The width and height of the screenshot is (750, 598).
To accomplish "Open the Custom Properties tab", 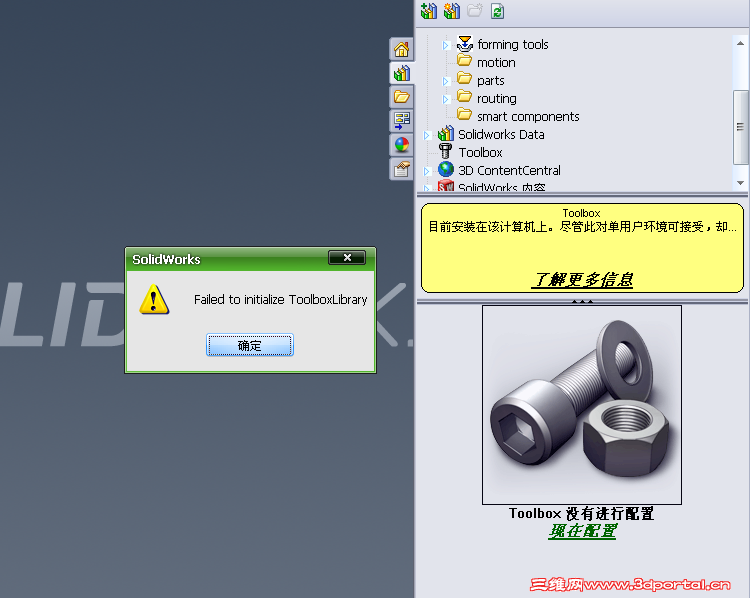I will pyautogui.click(x=401, y=168).
